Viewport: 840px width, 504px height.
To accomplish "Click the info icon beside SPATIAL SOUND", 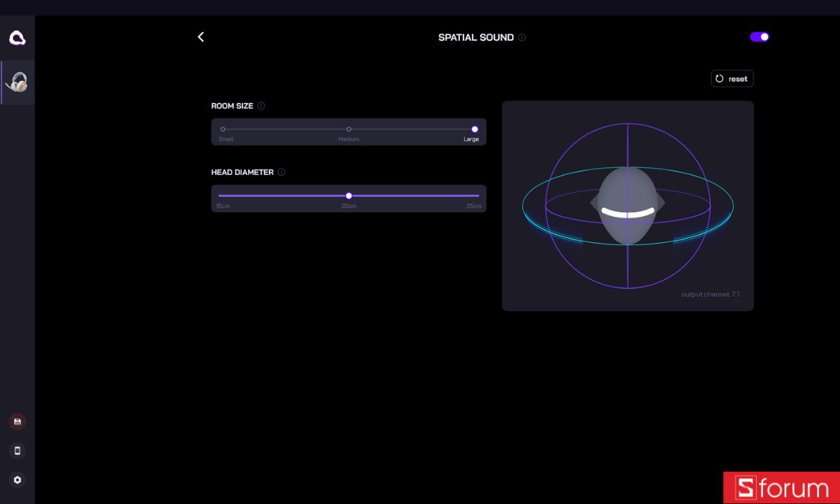I will coord(521,38).
